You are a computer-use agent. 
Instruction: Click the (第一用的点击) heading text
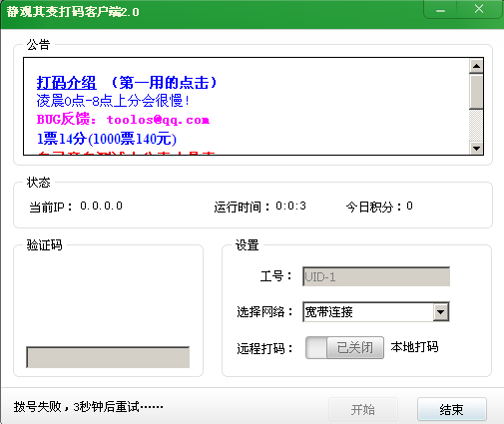point(164,83)
